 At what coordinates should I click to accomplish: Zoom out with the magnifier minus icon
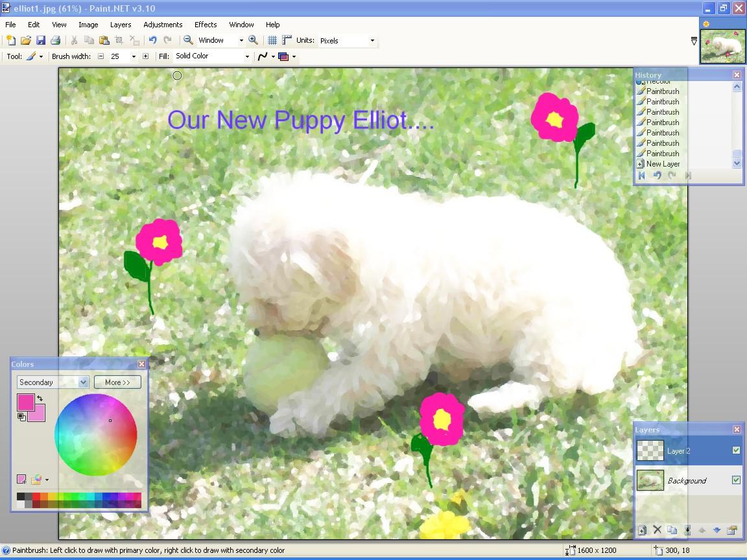coord(188,40)
